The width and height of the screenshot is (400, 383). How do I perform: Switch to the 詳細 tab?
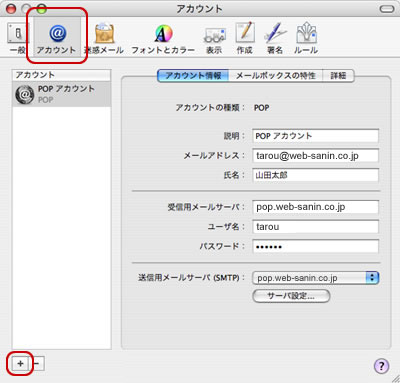click(x=338, y=76)
